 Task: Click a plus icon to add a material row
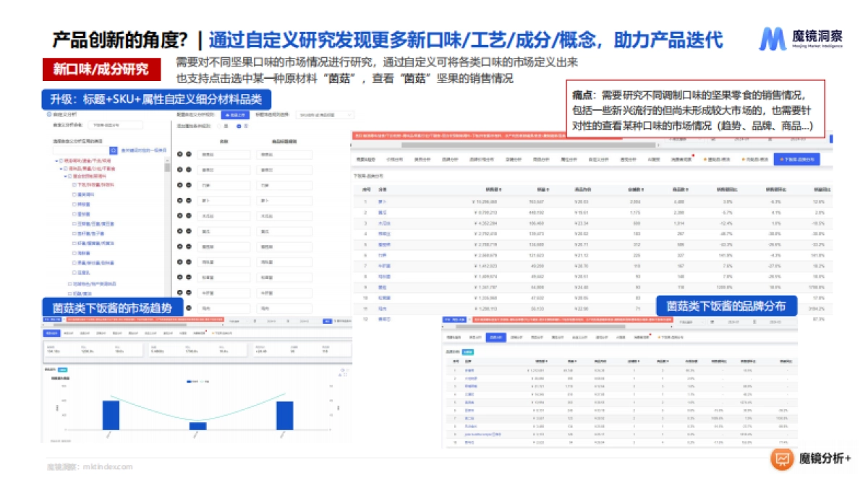click(x=180, y=154)
